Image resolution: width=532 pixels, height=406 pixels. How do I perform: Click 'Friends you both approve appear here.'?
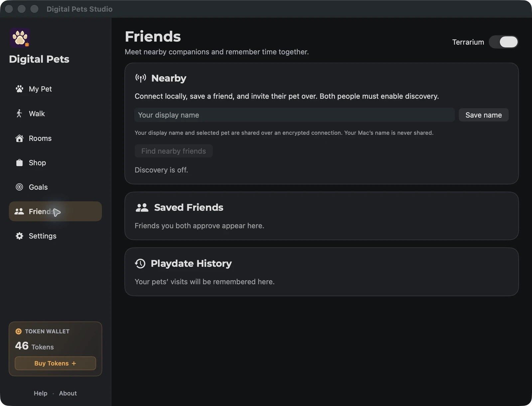199,226
